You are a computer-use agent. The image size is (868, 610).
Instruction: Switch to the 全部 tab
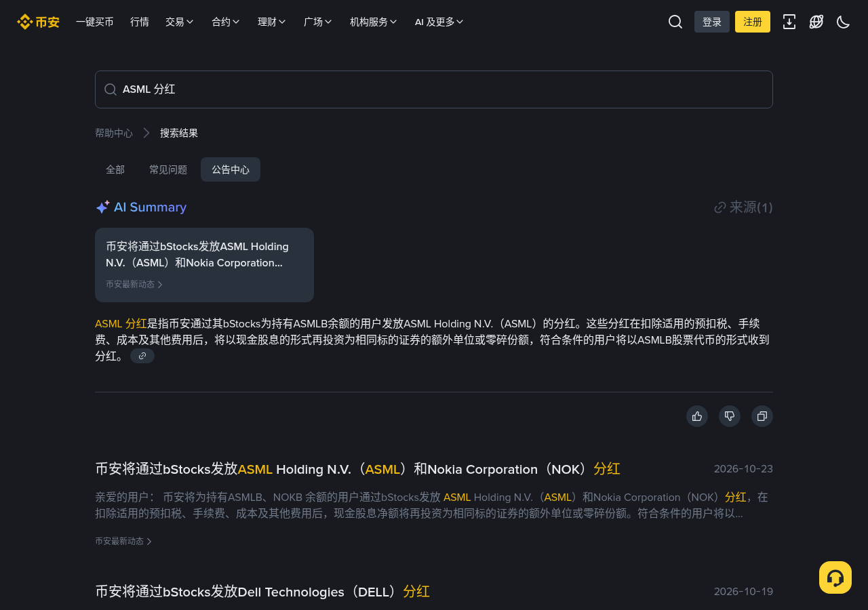[x=115, y=169]
